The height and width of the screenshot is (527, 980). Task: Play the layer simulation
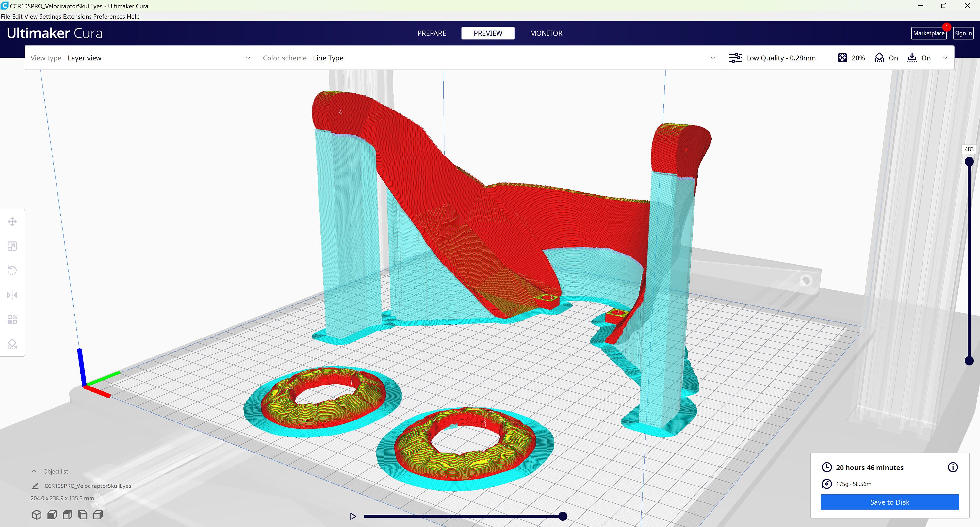coord(353,516)
